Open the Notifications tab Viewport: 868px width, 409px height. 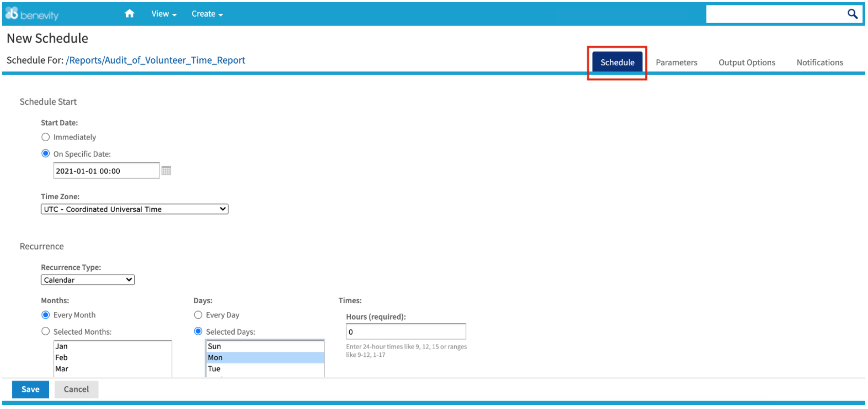[820, 62]
